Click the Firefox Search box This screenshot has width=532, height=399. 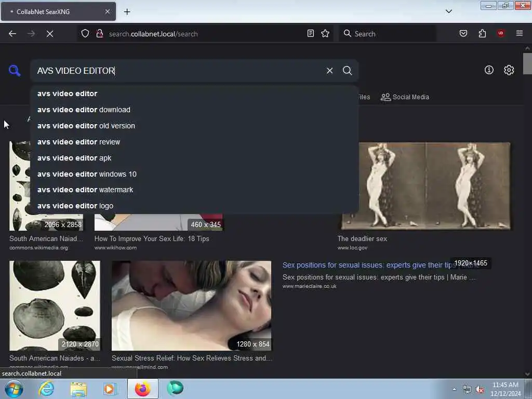(387, 34)
